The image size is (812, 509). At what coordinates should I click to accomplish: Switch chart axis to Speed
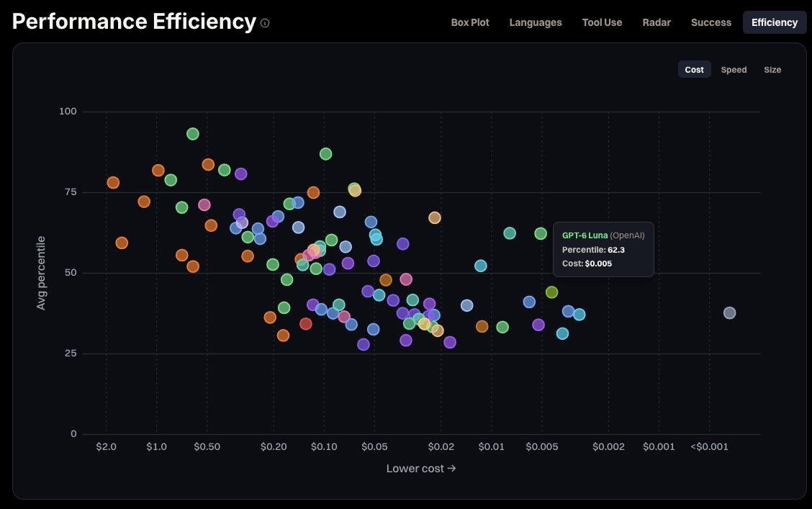[x=734, y=69]
